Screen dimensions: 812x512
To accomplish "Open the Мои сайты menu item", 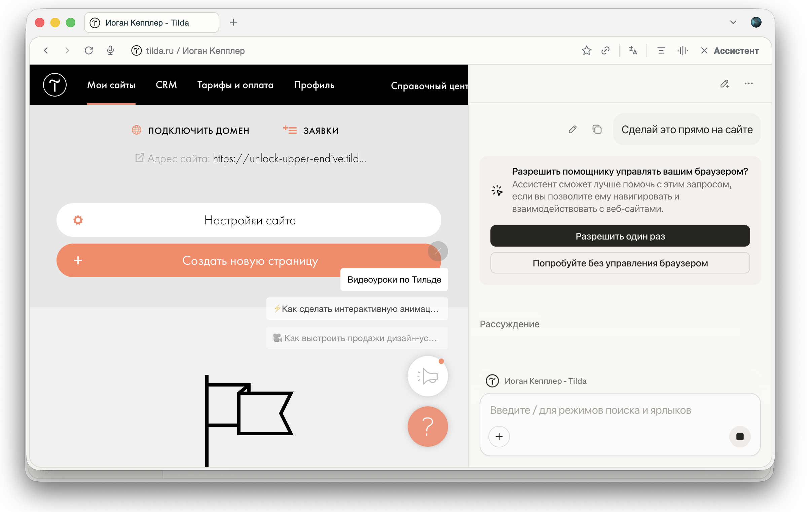I will pyautogui.click(x=111, y=85).
